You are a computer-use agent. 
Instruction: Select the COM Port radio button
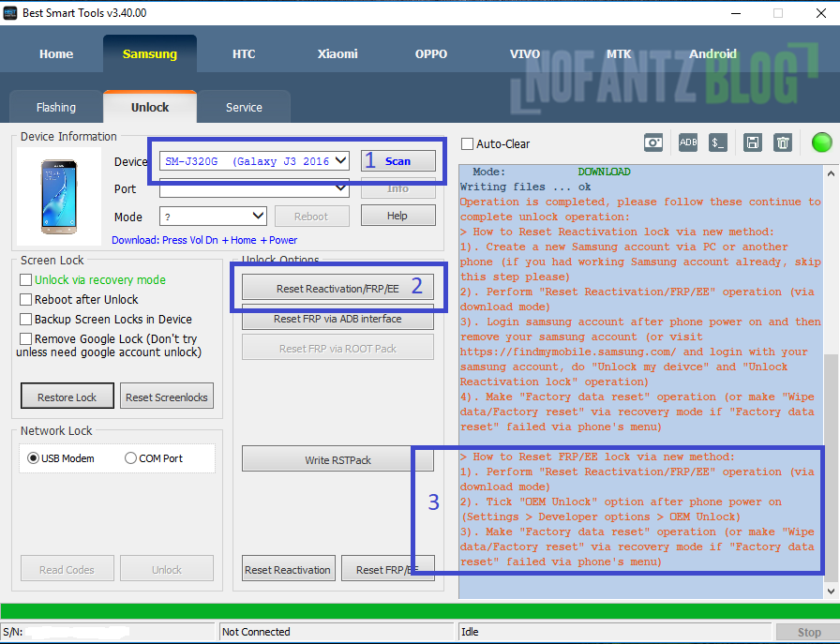(x=130, y=458)
